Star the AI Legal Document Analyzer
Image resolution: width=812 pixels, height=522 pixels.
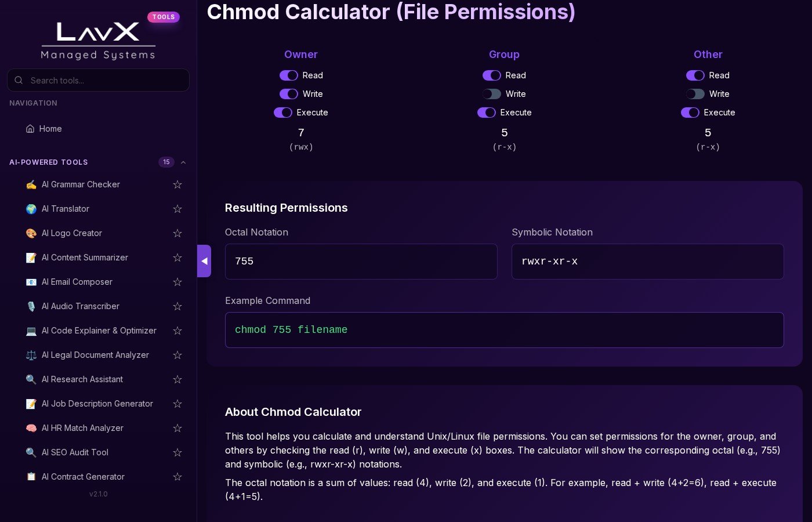point(177,355)
